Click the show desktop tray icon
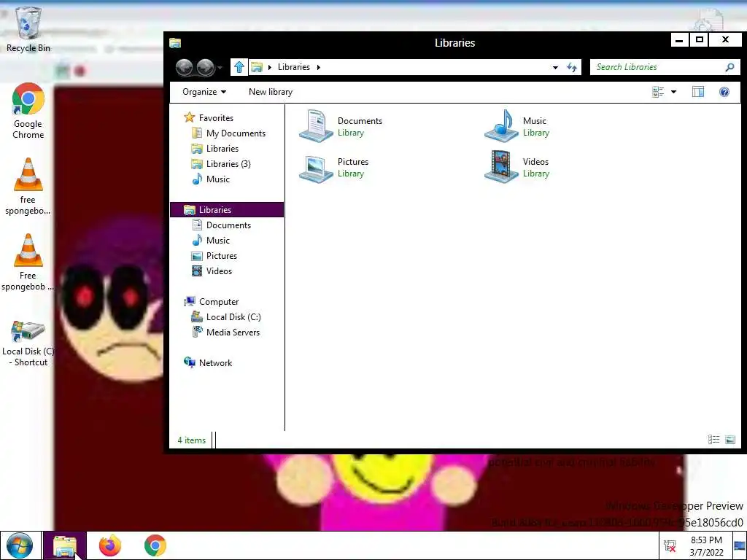747x560 pixels. coord(740,545)
